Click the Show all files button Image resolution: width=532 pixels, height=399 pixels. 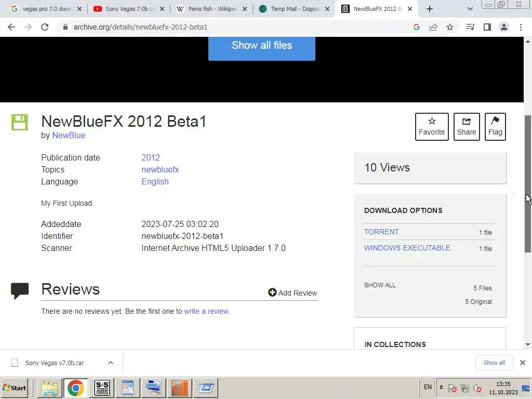point(262,48)
